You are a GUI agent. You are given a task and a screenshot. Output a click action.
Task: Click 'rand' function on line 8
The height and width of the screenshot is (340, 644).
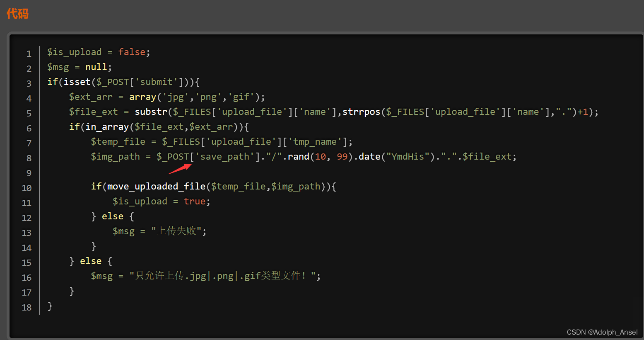(x=299, y=156)
